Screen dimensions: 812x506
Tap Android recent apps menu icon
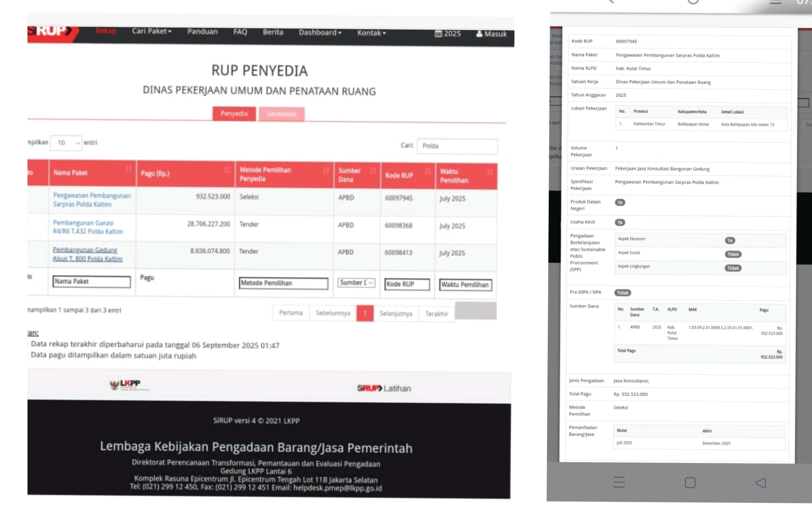[x=619, y=482]
